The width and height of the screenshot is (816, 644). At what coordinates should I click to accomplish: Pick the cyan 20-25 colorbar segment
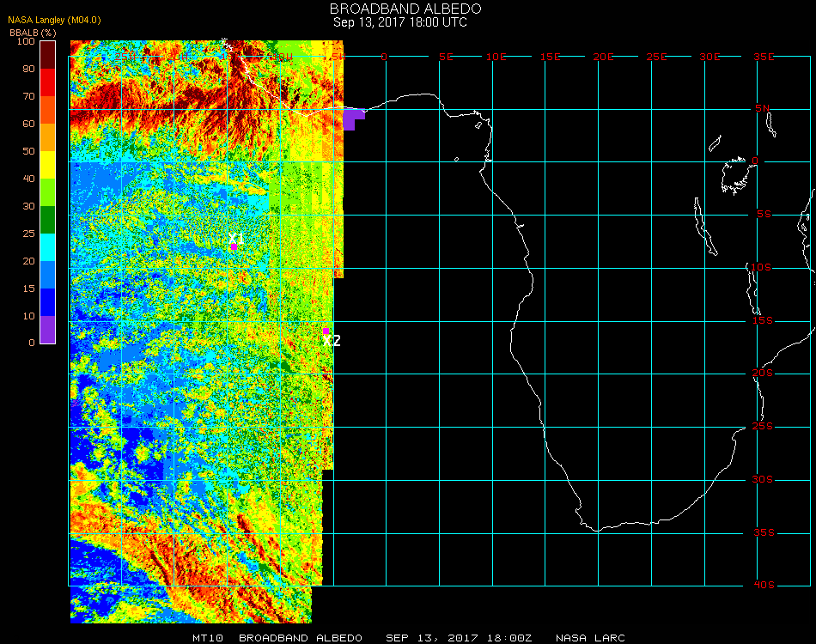[48, 247]
